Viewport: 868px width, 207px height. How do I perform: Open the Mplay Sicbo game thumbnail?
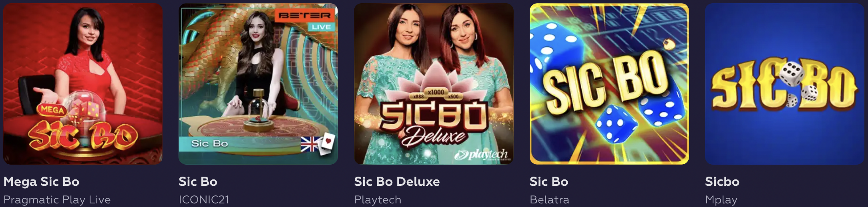[785, 84]
